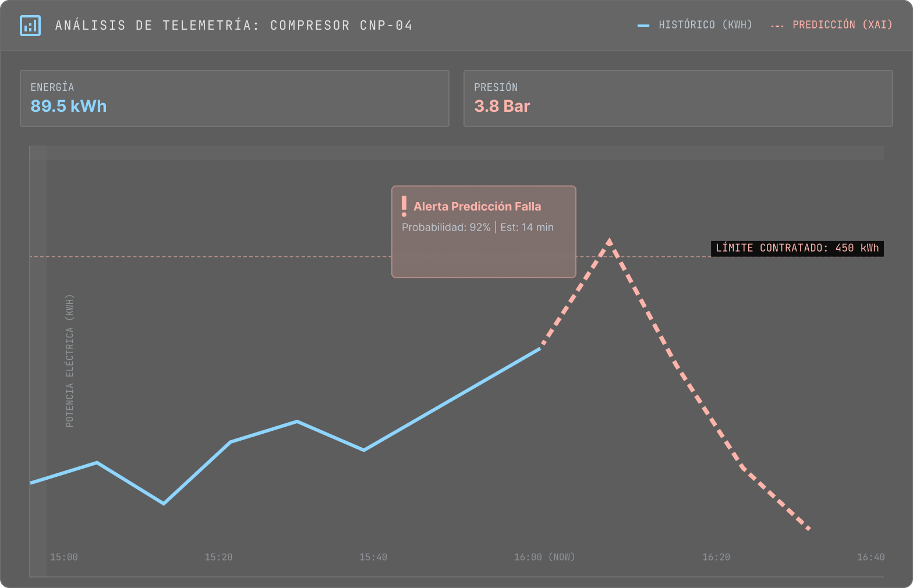The height and width of the screenshot is (588, 913).
Task: Click the 15:40 time axis label
Action: point(373,557)
